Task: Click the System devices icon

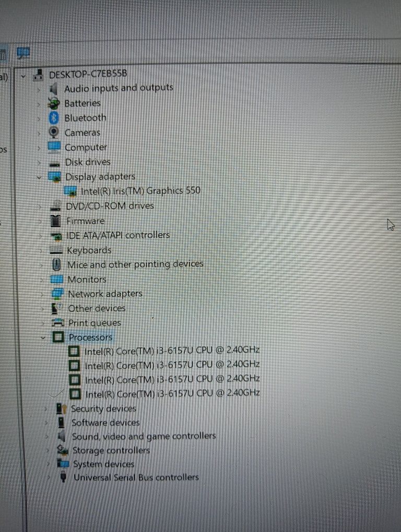Action: pos(63,464)
